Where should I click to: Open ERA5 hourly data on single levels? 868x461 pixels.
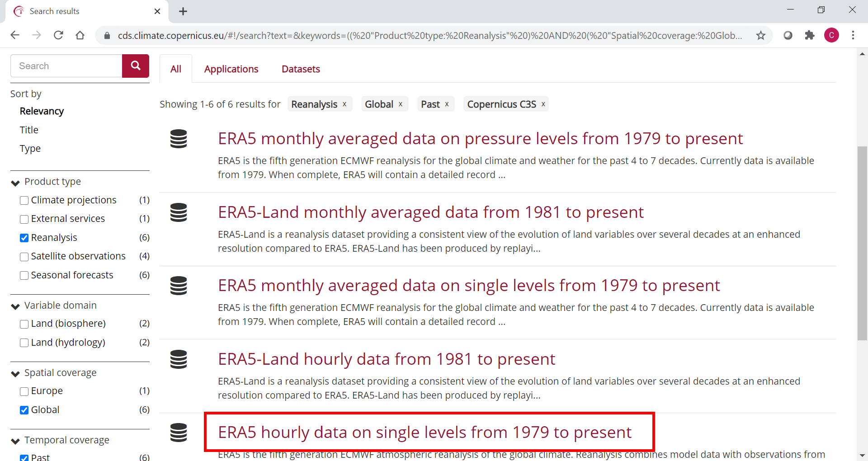click(x=425, y=432)
